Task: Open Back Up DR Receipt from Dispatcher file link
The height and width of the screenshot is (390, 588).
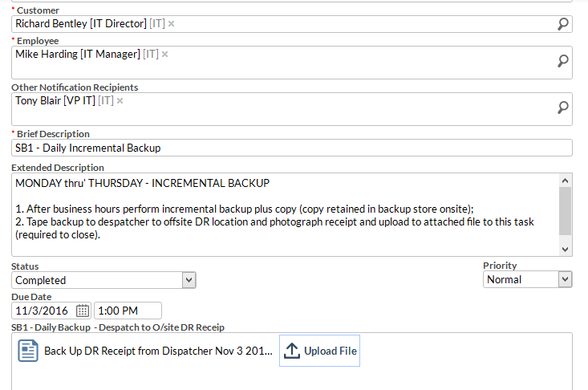Action: coord(158,351)
